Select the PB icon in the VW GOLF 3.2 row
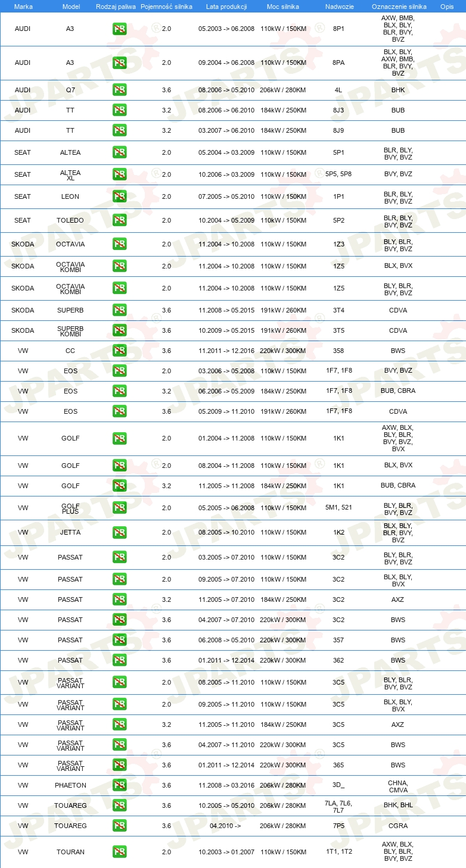 pyautogui.click(x=119, y=486)
